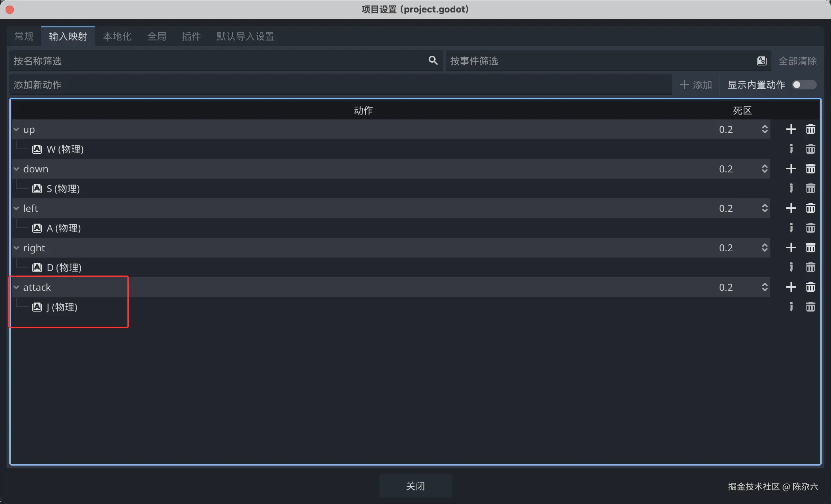Image resolution: width=831 pixels, height=504 pixels.
Task: Click the 关闭 button
Action: (x=415, y=486)
